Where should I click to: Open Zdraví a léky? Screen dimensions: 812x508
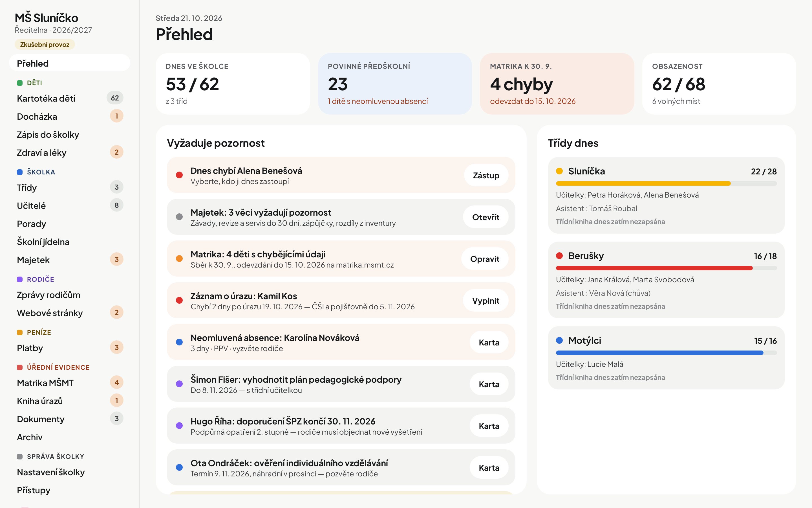69,152
